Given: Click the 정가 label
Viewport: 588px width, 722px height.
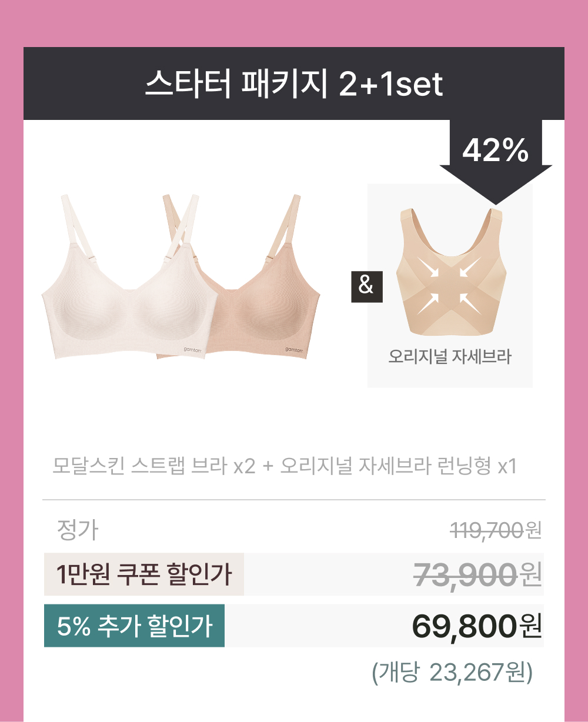Looking at the screenshot, I should tap(77, 530).
